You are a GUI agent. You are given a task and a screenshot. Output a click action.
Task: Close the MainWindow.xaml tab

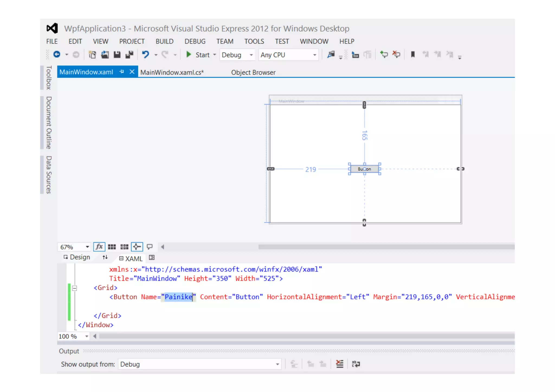pyautogui.click(x=132, y=72)
